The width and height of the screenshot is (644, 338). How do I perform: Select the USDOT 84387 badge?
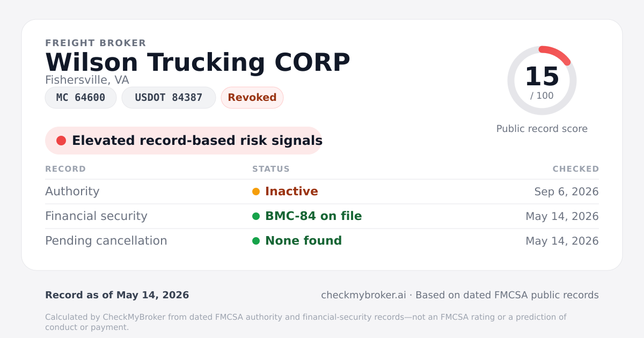[169, 98]
